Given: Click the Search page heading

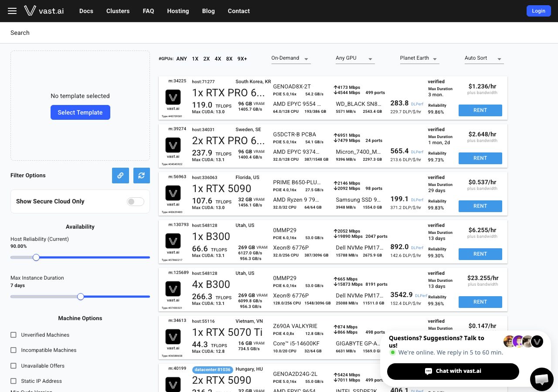Looking at the screenshot, I should click(20, 33).
